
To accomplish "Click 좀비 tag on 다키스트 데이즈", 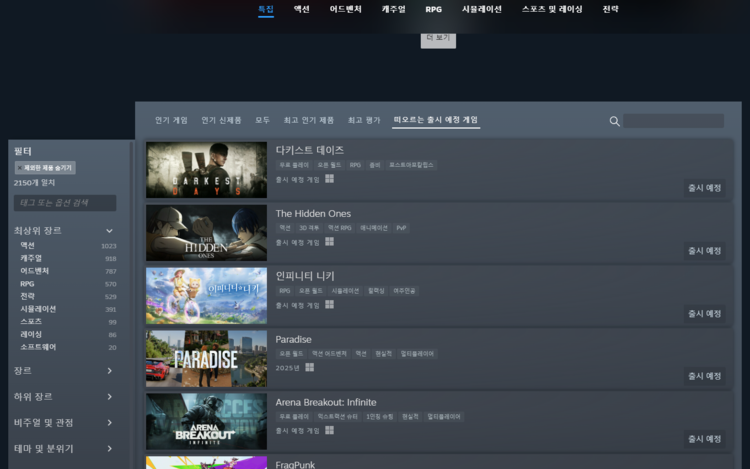I will 375,165.
